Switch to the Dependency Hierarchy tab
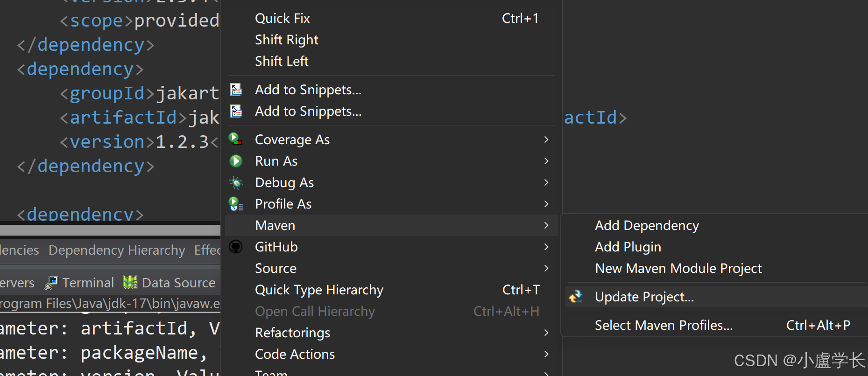Image resolution: width=868 pixels, height=376 pixels. point(116,250)
